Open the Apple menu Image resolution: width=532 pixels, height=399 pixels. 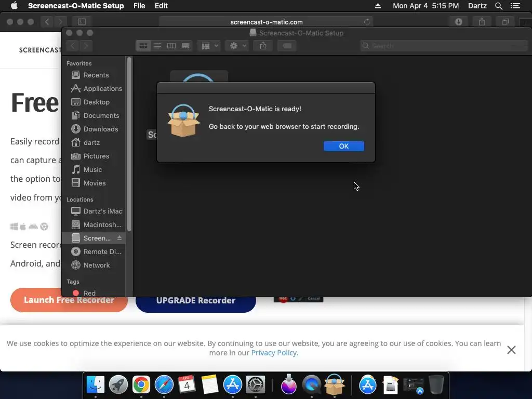14,6
